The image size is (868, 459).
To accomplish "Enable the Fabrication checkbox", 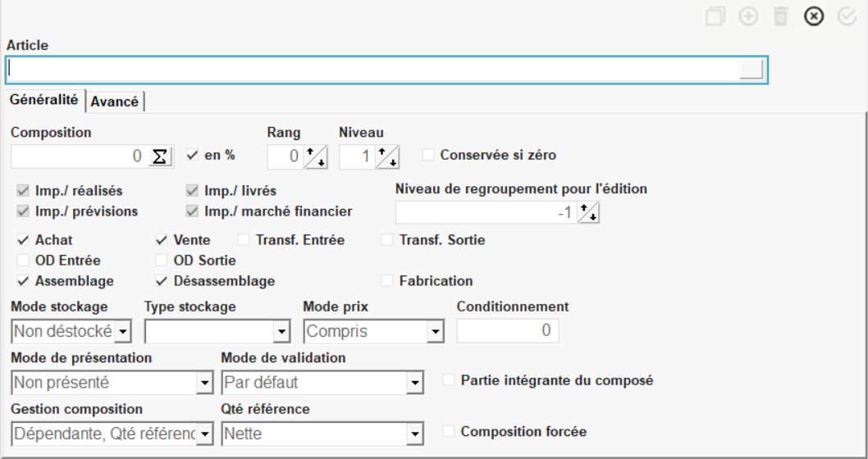I will coord(387,280).
